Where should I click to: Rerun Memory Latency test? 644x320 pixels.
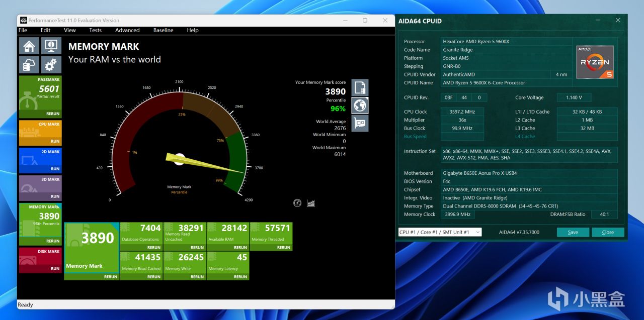[240, 277]
